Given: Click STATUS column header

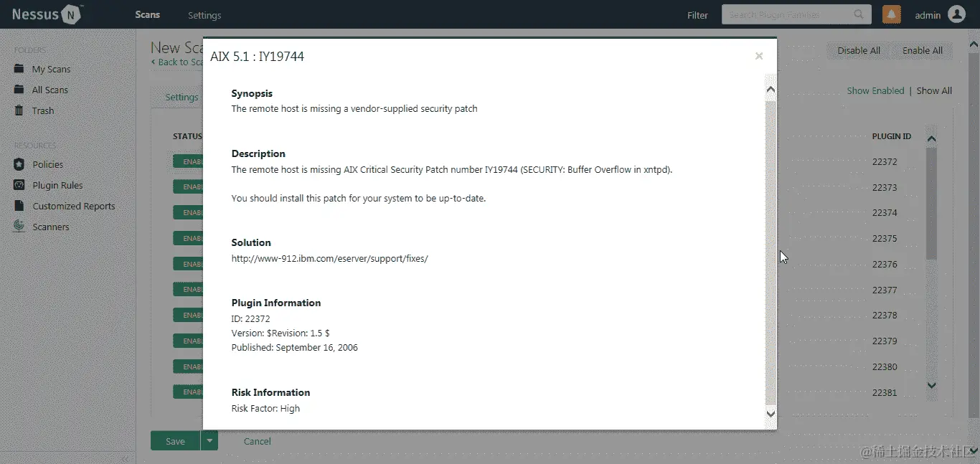Looking at the screenshot, I should [187, 136].
